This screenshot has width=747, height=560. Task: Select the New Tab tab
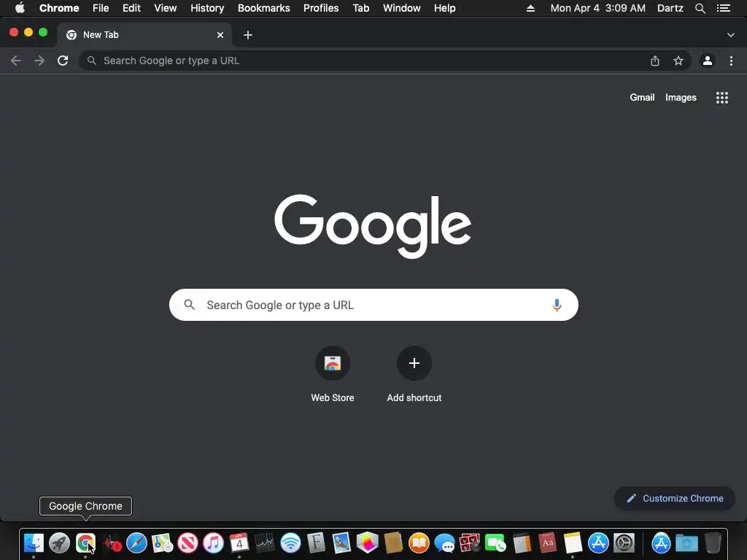click(144, 35)
